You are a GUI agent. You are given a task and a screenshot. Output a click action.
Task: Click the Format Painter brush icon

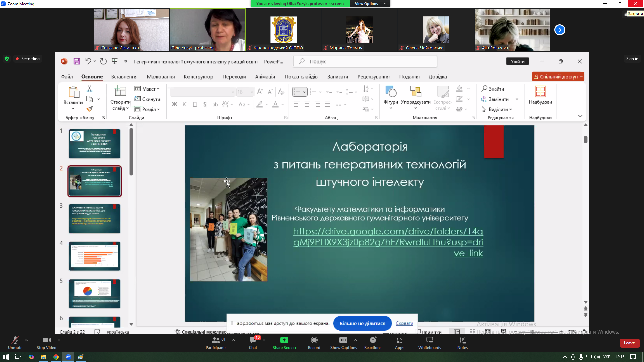point(89,109)
